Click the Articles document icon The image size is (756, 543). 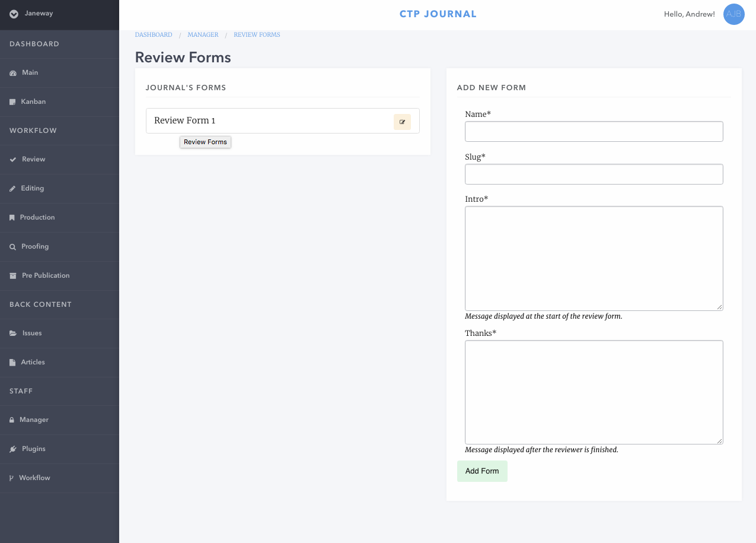(x=12, y=362)
